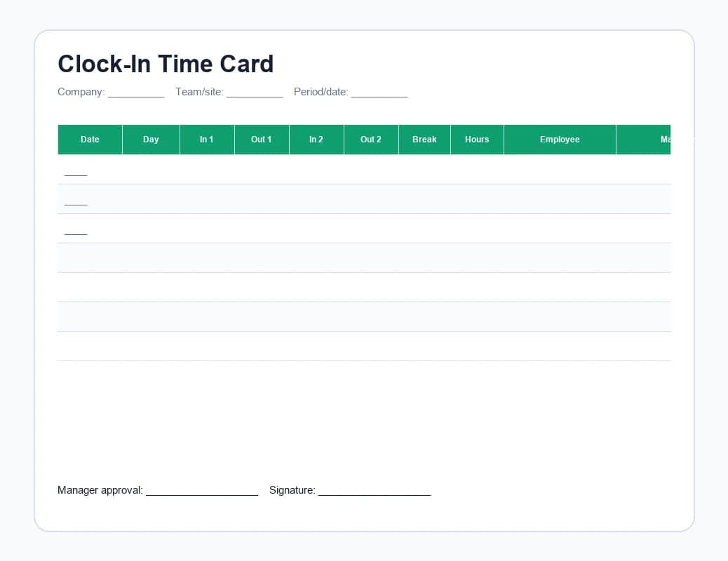
Task: Select the In 1 column header
Action: click(x=207, y=140)
